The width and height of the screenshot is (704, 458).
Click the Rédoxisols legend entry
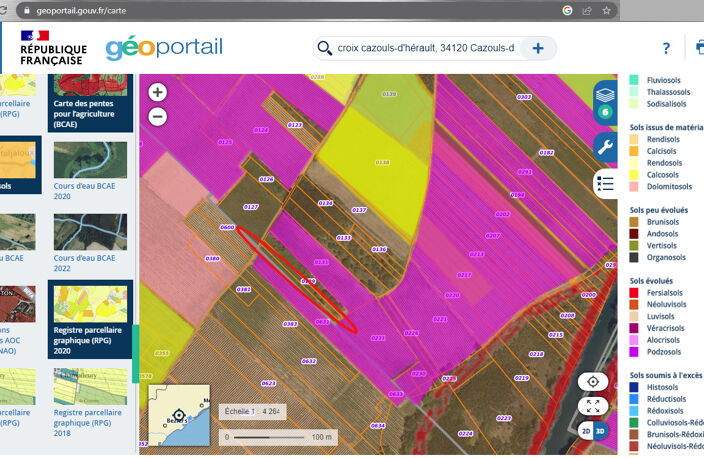(664, 411)
